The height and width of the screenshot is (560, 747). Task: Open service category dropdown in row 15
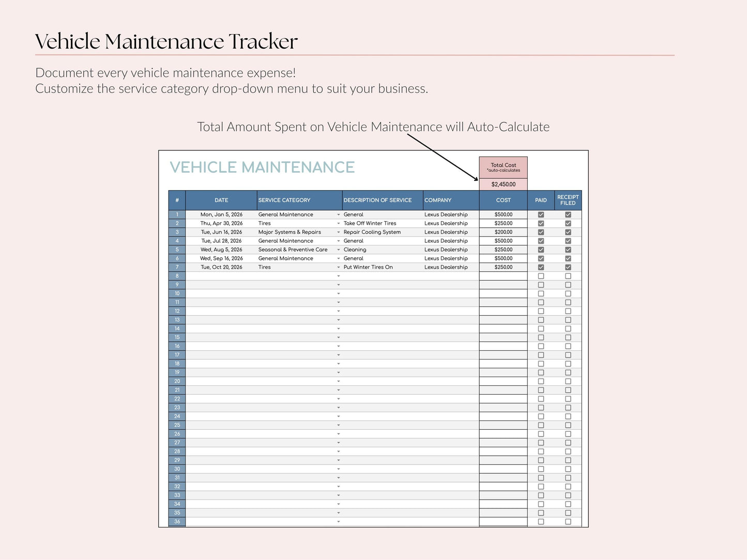click(339, 337)
